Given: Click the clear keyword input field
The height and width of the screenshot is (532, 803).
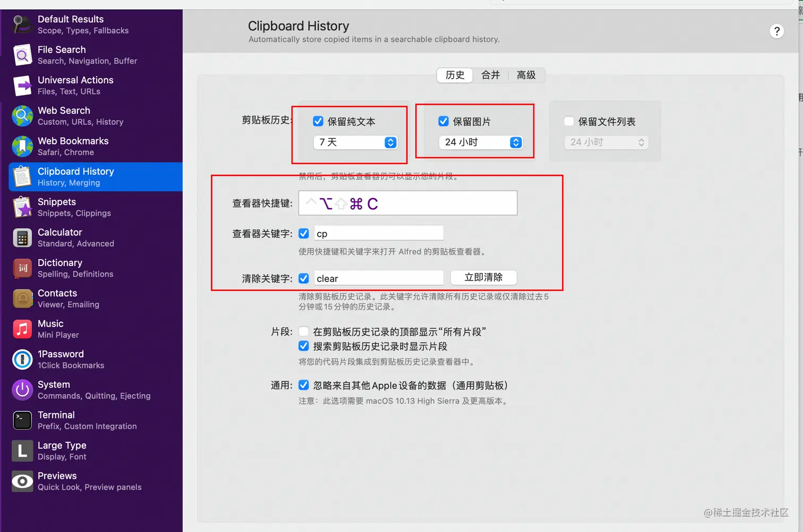Looking at the screenshot, I should (379, 278).
